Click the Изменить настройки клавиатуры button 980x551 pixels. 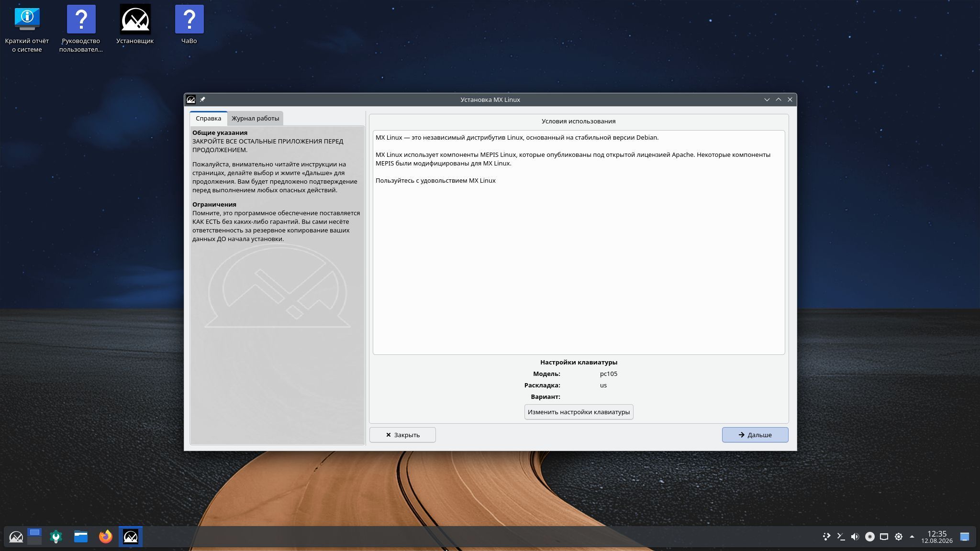point(579,412)
